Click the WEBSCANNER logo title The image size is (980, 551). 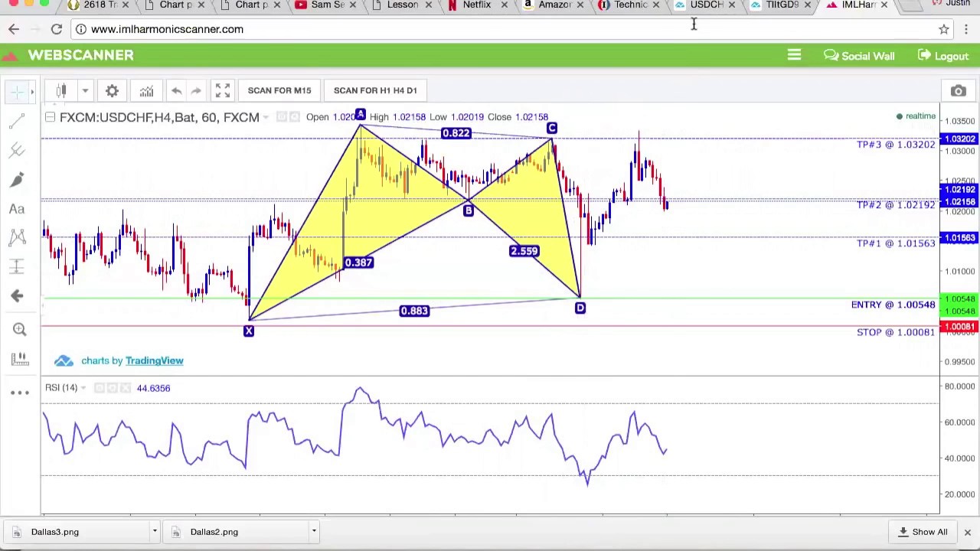coord(80,55)
